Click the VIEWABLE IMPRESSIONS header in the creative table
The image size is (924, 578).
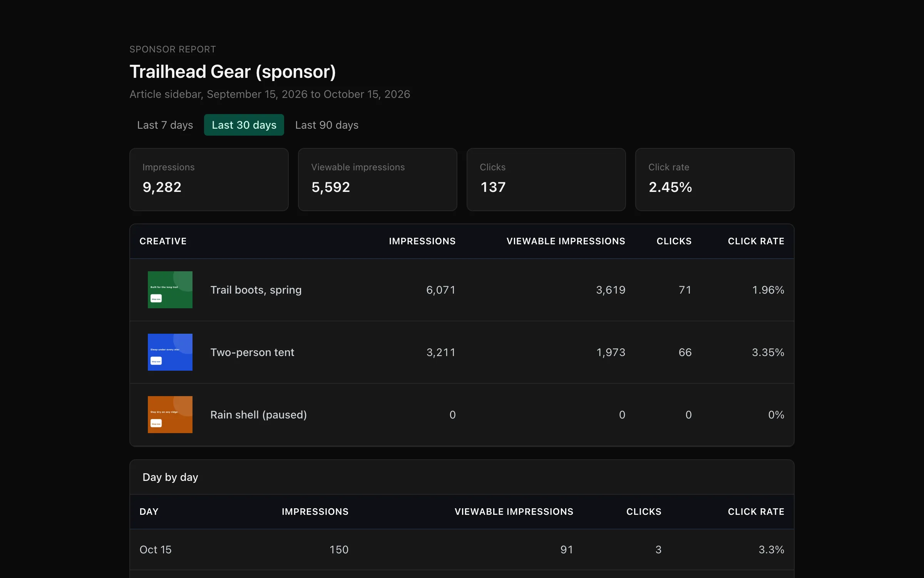(566, 241)
